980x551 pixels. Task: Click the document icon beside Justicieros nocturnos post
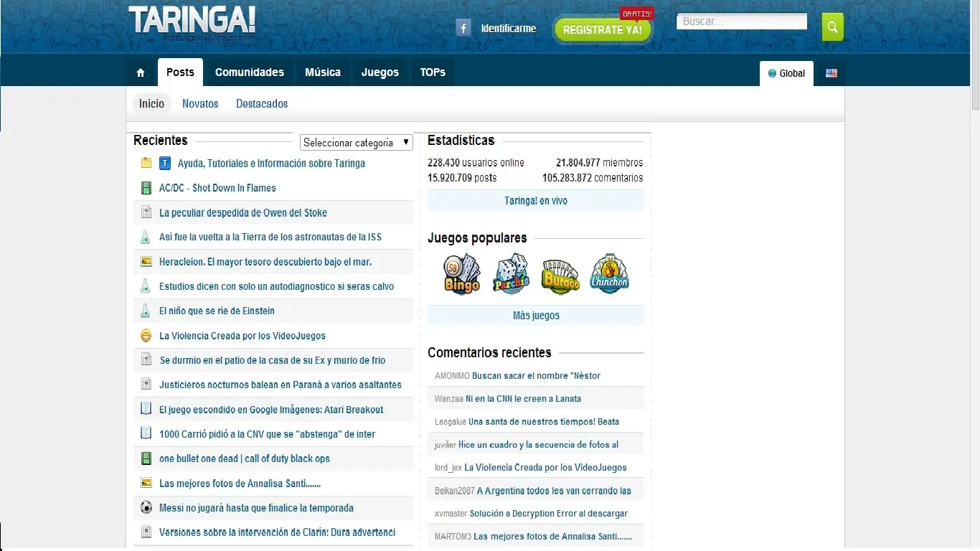point(146,385)
